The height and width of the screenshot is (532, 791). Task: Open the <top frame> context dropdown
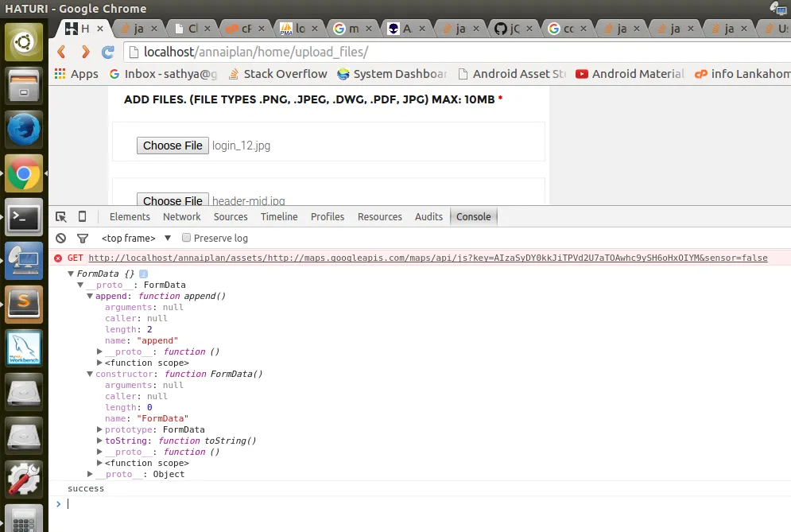coord(136,239)
